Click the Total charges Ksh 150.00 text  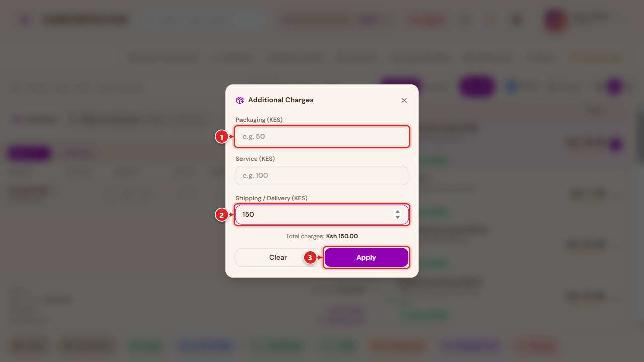[322, 236]
